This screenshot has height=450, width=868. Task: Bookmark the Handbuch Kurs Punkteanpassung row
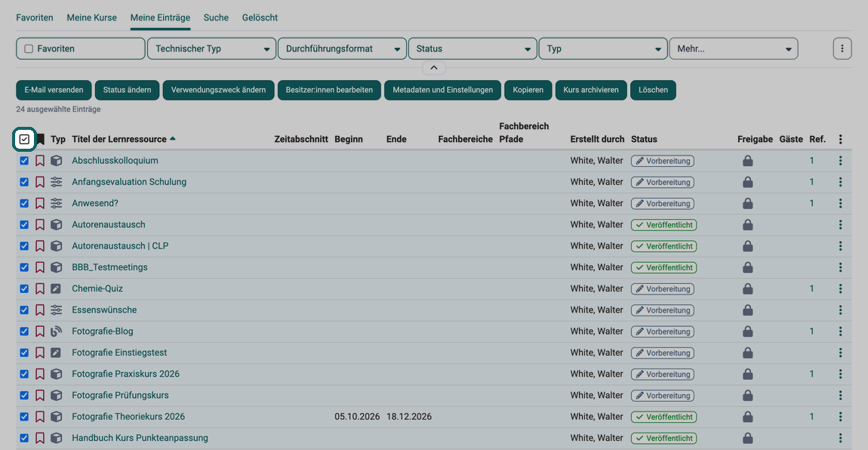tap(40, 439)
